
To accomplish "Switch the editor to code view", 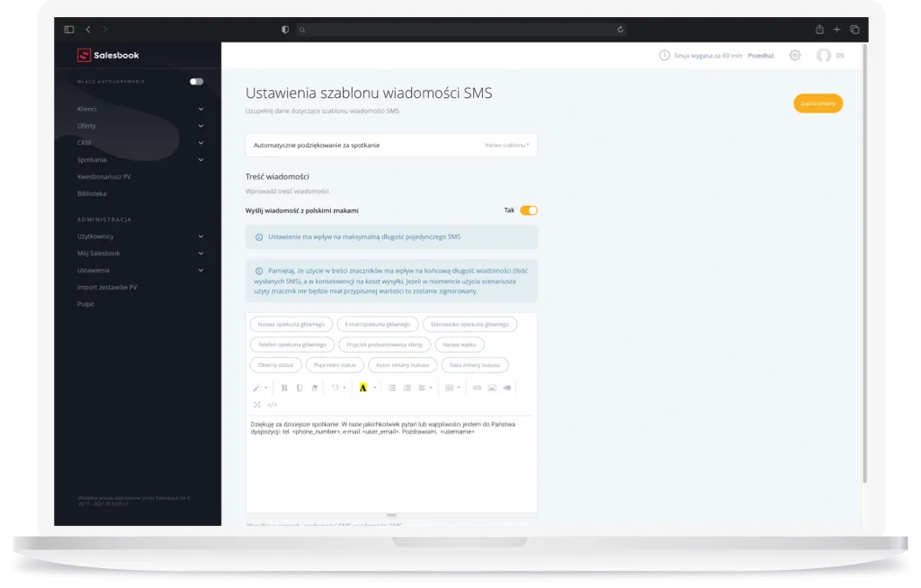I will (273, 405).
